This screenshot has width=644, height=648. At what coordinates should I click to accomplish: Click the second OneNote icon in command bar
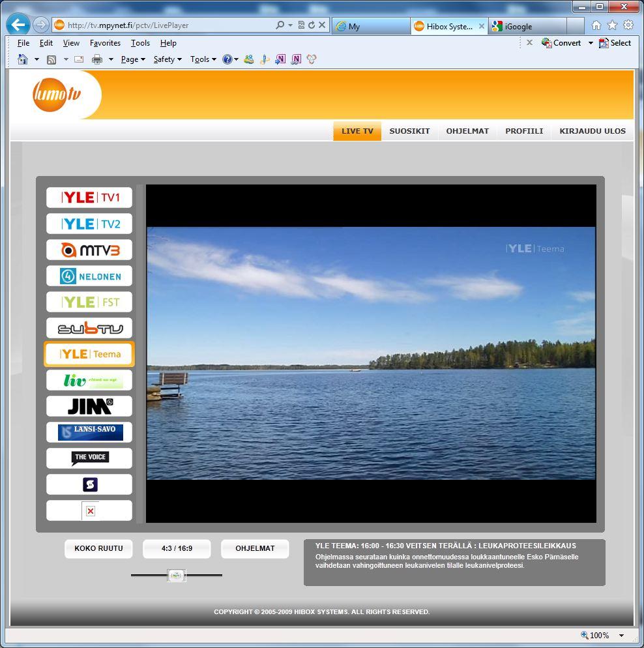click(296, 59)
